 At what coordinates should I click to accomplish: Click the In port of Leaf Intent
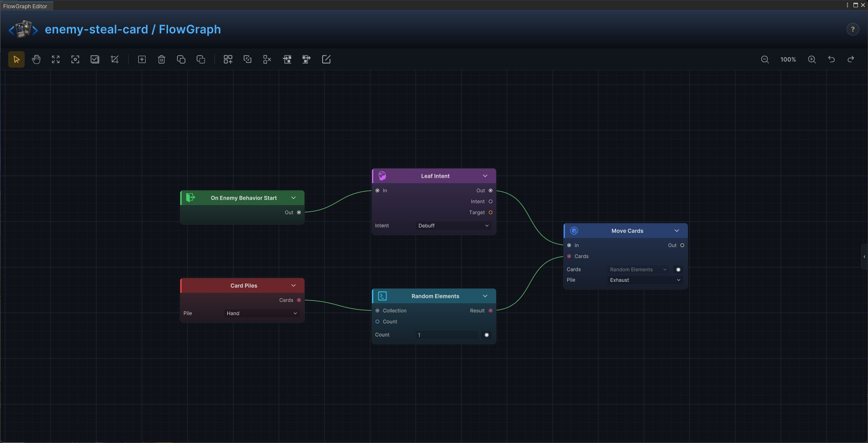pyautogui.click(x=377, y=190)
